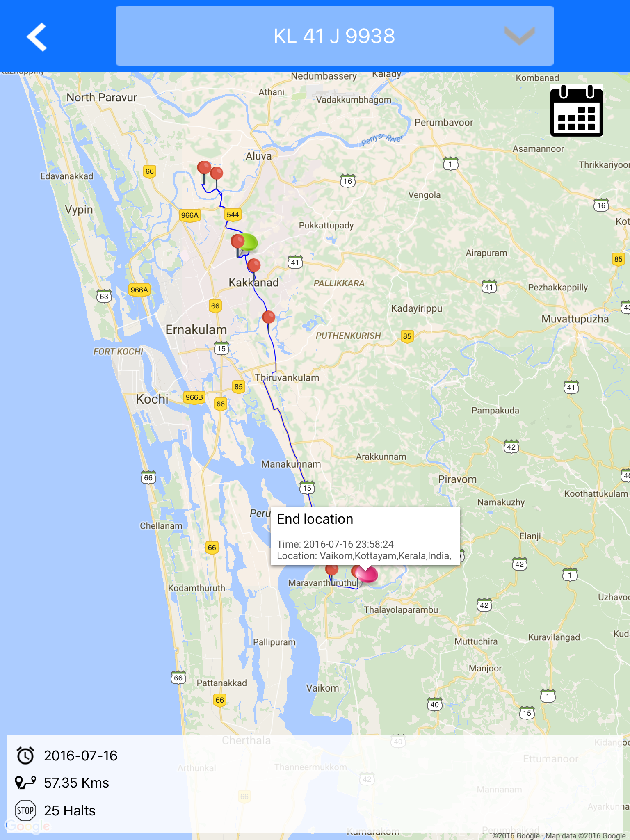Click the Pampakuda map label
630x840 pixels.
tap(495, 411)
